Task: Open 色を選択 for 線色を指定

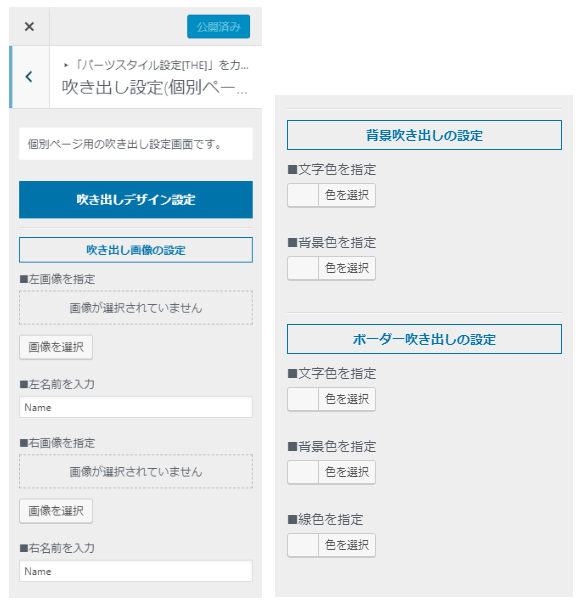Action: (347, 545)
